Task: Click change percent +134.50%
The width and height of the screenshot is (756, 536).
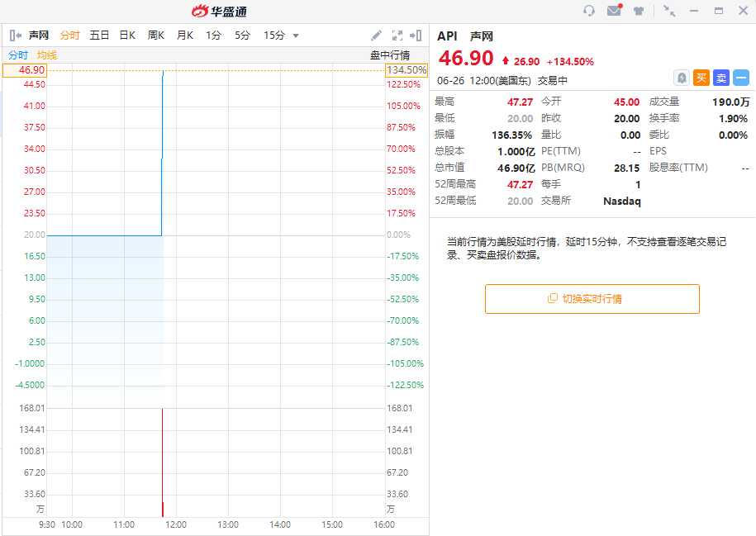Action: point(570,62)
